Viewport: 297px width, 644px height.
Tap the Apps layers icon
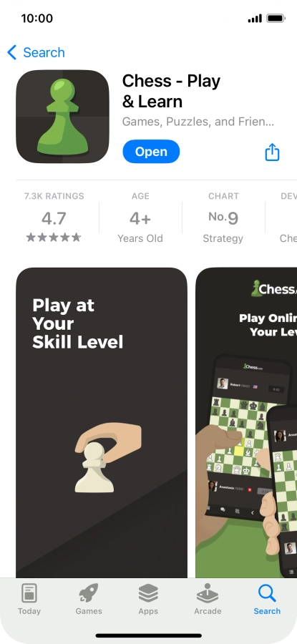148,593
